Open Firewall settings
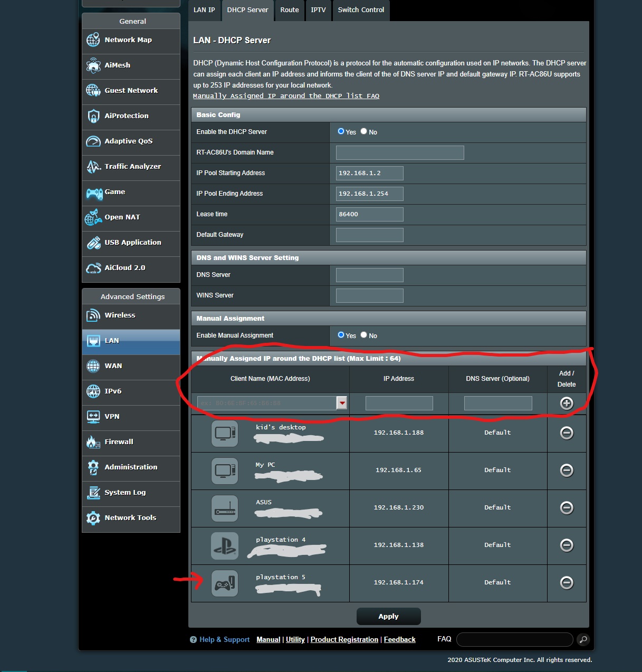This screenshot has width=642, height=672. [x=131, y=442]
